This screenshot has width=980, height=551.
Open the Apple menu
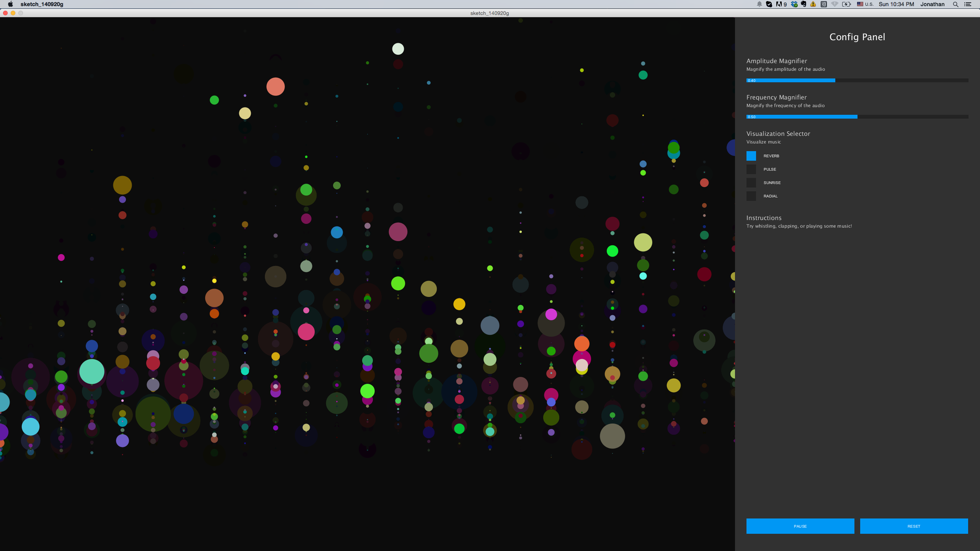click(10, 4)
